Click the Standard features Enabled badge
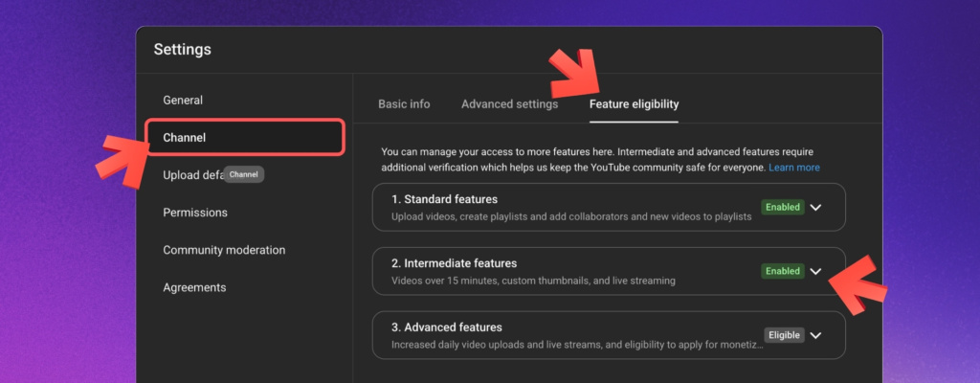 (782, 207)
